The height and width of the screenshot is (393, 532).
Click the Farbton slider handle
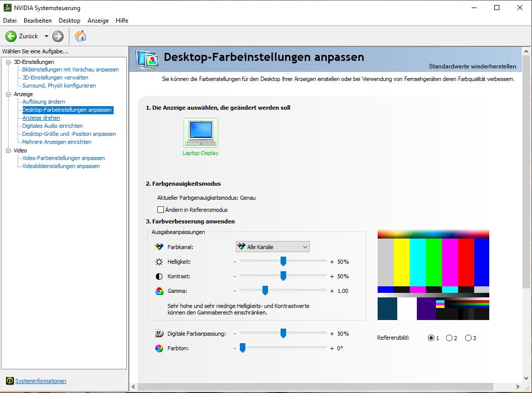tap(242, 348)
